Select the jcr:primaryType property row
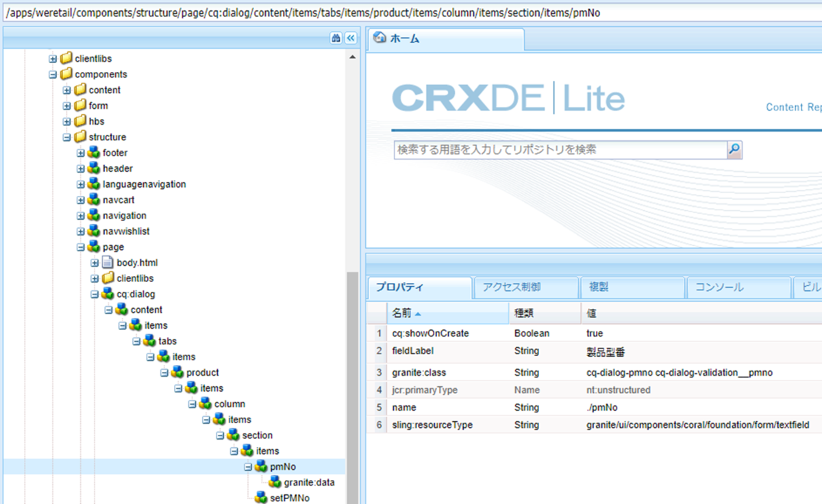This screenshot has width=822, height=504. 594,390
